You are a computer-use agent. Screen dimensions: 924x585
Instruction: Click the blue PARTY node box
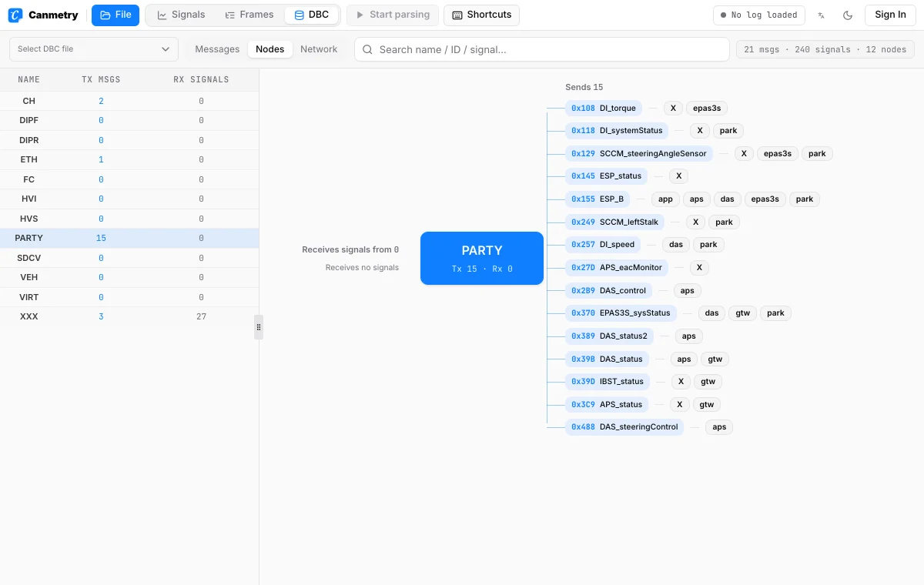click(482, 259)
